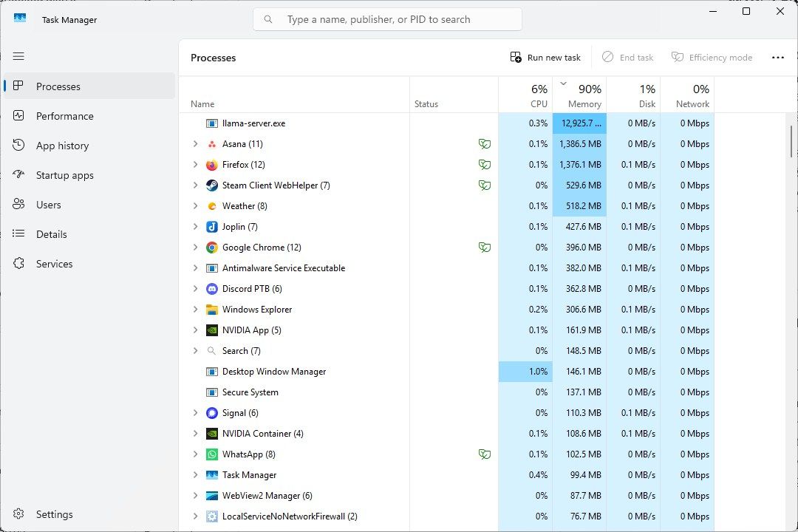The height and width of the screenshot is (532, 798).
Task: Click the llama-server.exe process icon
Action: (x=212, y=123)
